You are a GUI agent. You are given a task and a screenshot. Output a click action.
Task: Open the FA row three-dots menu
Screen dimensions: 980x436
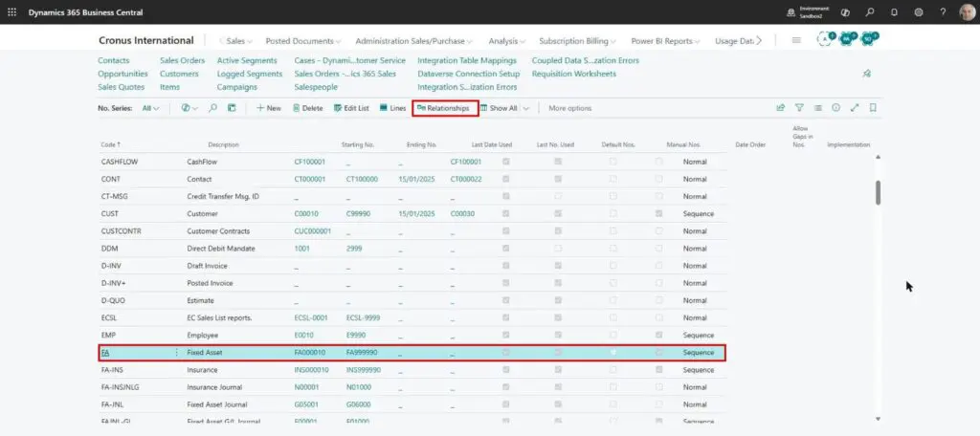point(177,353)
